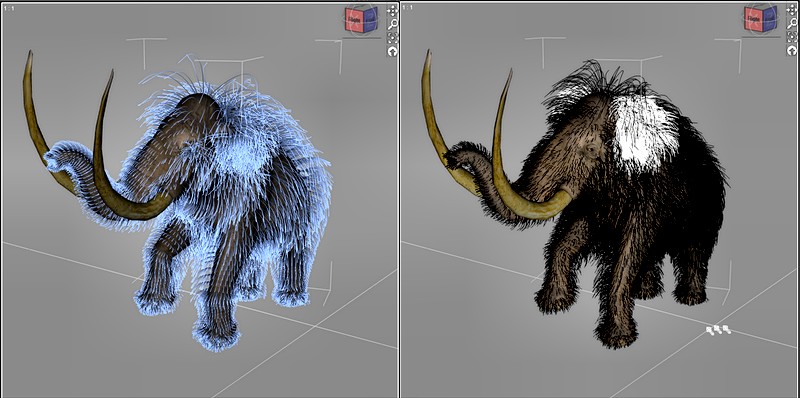Click the blue face of right view cube

768,19
